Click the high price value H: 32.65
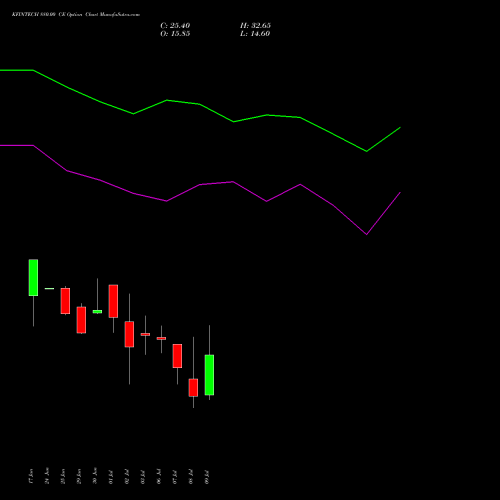500x500 pixels. [255, 26]
